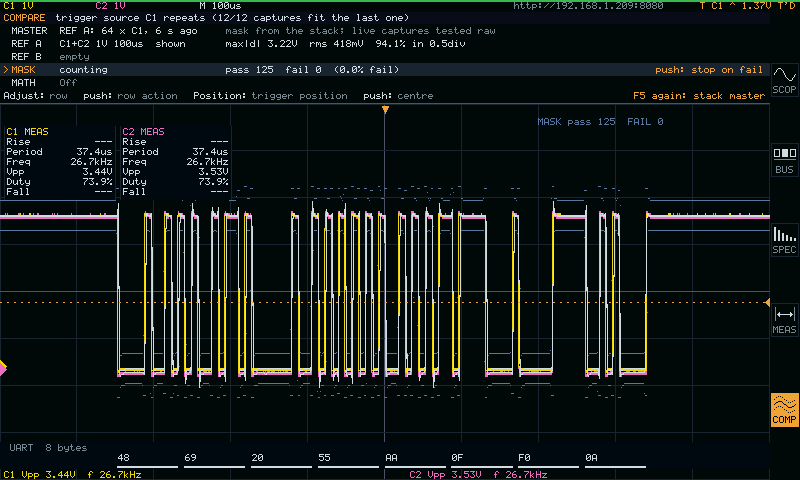The image size is (800, 480).
Task: Click 'REF A: 64 x C1, 6 s ago' text
Action: [x=128, y=31]
